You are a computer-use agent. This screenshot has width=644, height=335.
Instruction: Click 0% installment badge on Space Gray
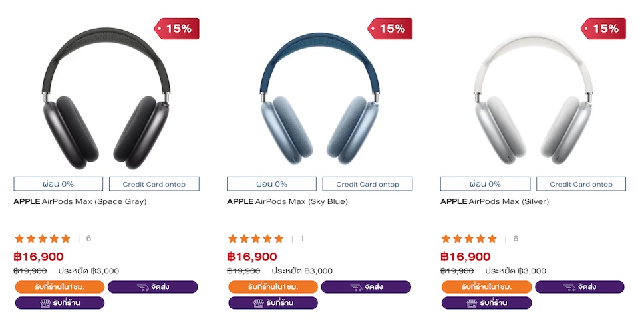(x=59, y=184)
